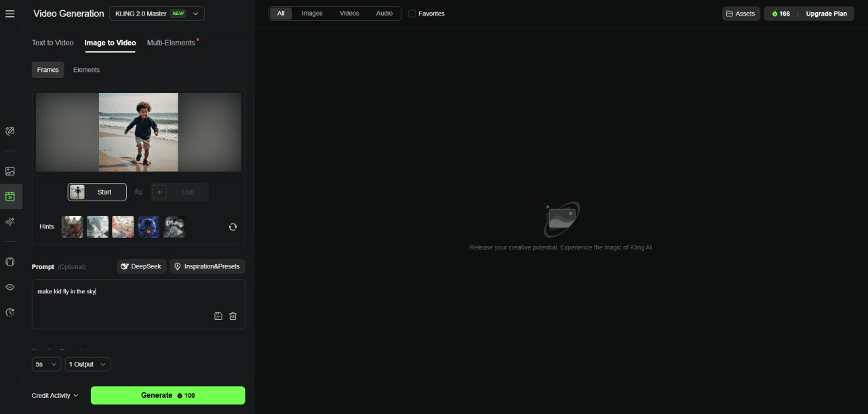Open the sound generation sidebar icon
The height and width of the screenshot is (414, 868).
pyautogui.click(x=10, y=222)
